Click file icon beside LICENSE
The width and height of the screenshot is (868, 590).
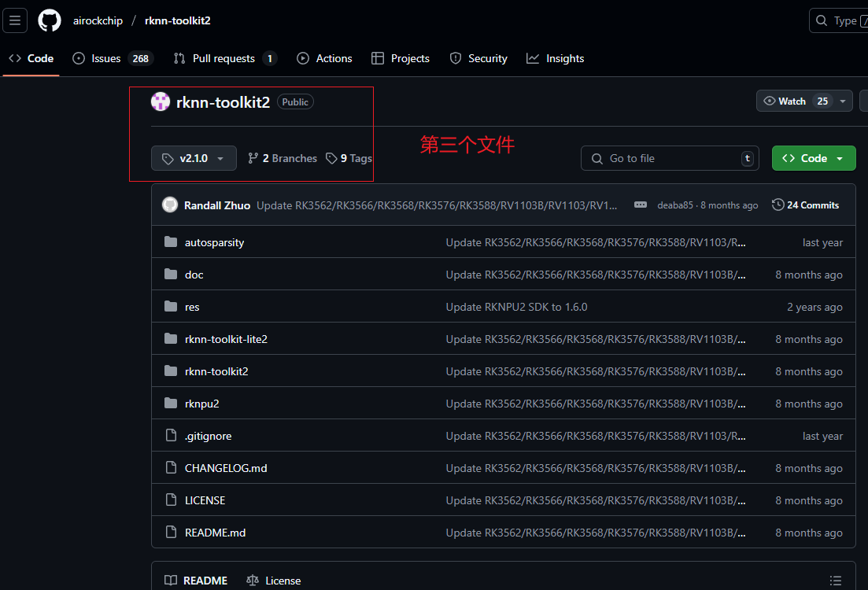pos(171,500)
